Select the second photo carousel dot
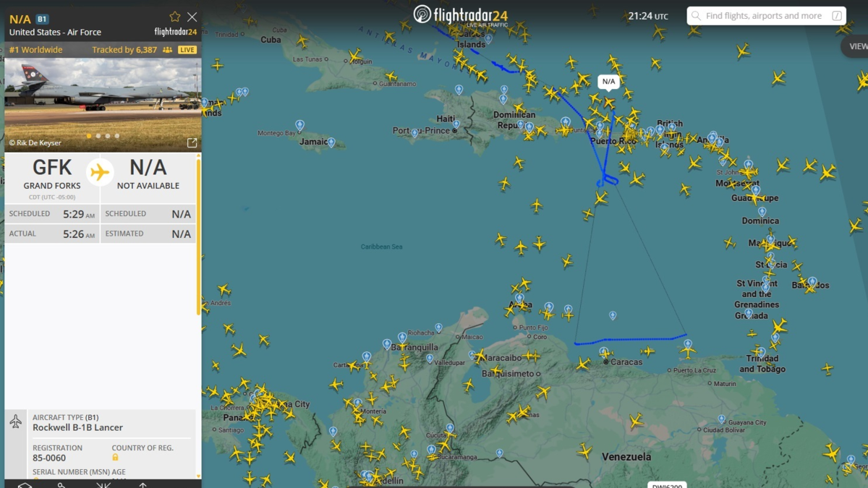 click(x=98, y=136)
